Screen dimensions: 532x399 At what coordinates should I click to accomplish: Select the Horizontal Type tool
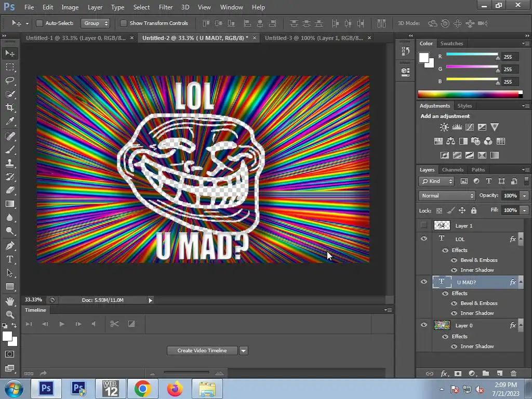click(x=10, y=259)
